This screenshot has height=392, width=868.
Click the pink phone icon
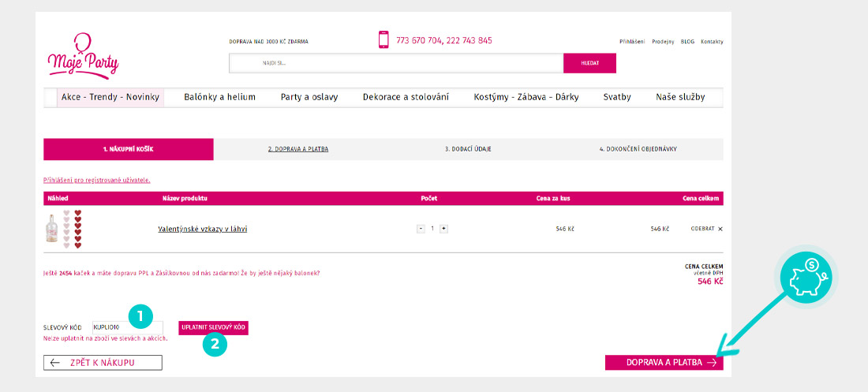point(383,40)
